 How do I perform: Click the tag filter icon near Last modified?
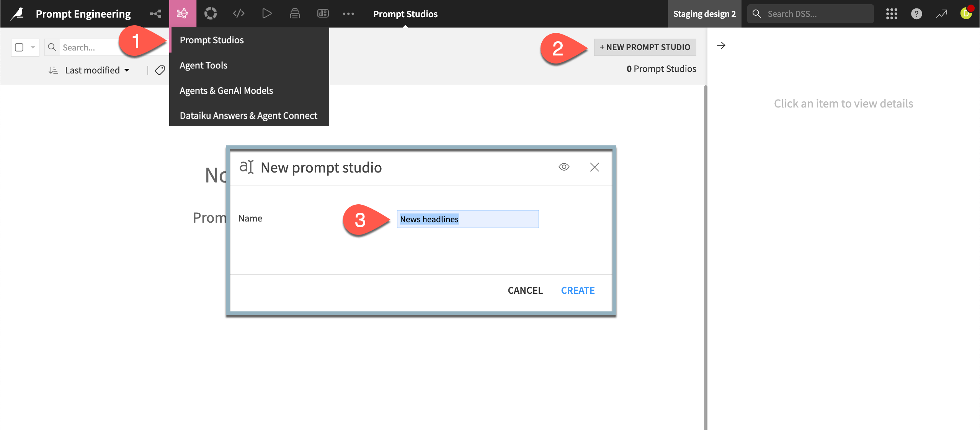(160, 70)
